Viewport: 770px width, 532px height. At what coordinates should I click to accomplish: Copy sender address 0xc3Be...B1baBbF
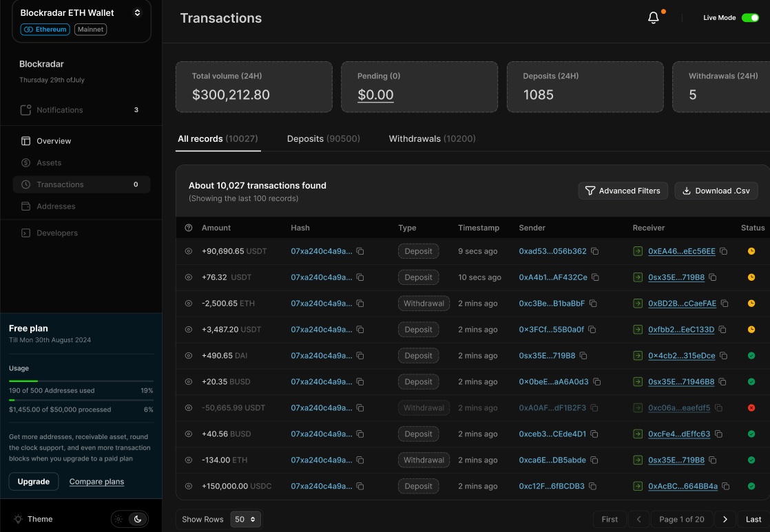click(x=593, y=304)
